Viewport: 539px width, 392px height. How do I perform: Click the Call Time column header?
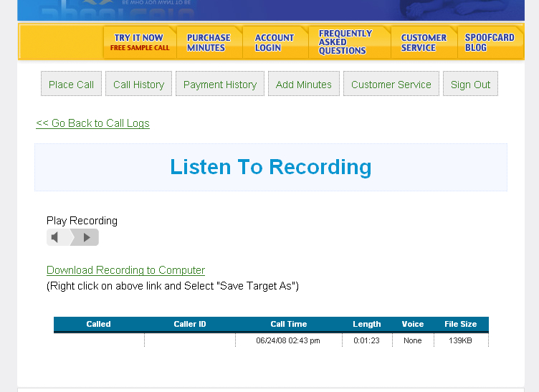pos(289,324)
